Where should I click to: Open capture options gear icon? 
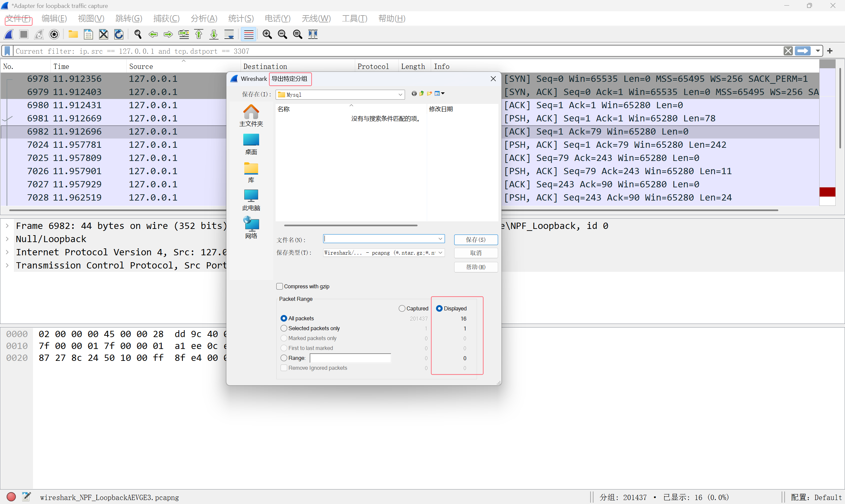point(54,34)
